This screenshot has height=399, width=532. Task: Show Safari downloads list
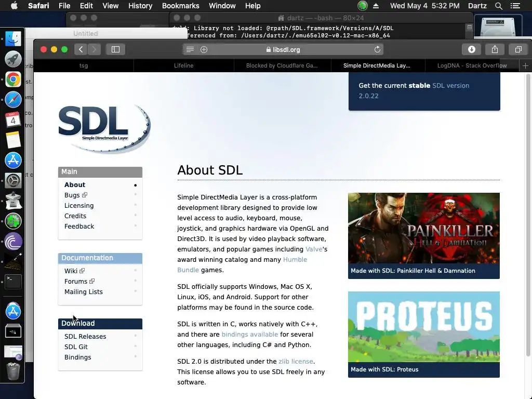[472, 49]
